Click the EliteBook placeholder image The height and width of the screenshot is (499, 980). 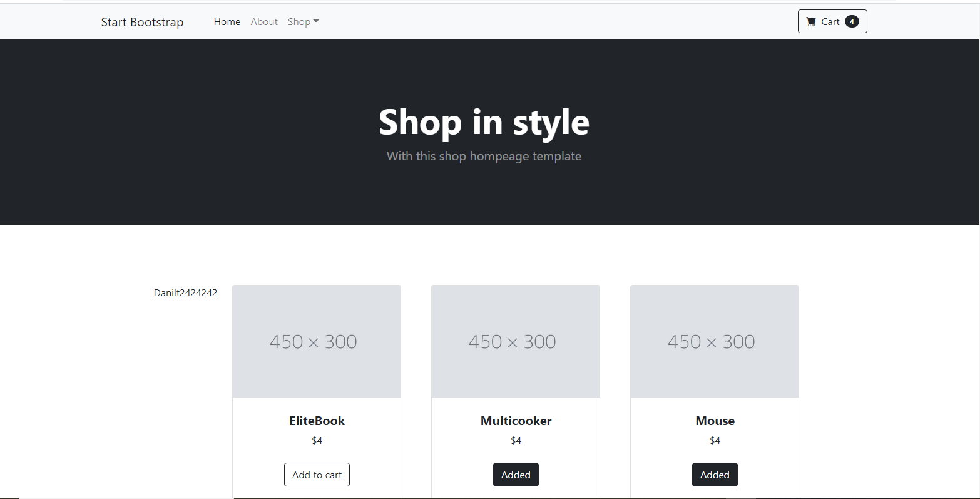(x=317, y=341)
